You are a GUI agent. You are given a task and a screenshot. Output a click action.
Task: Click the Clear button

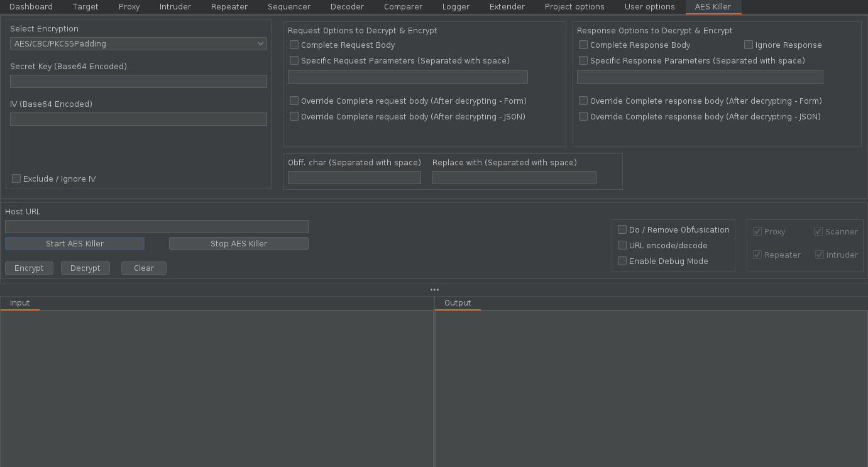click(x=144, y=268)
